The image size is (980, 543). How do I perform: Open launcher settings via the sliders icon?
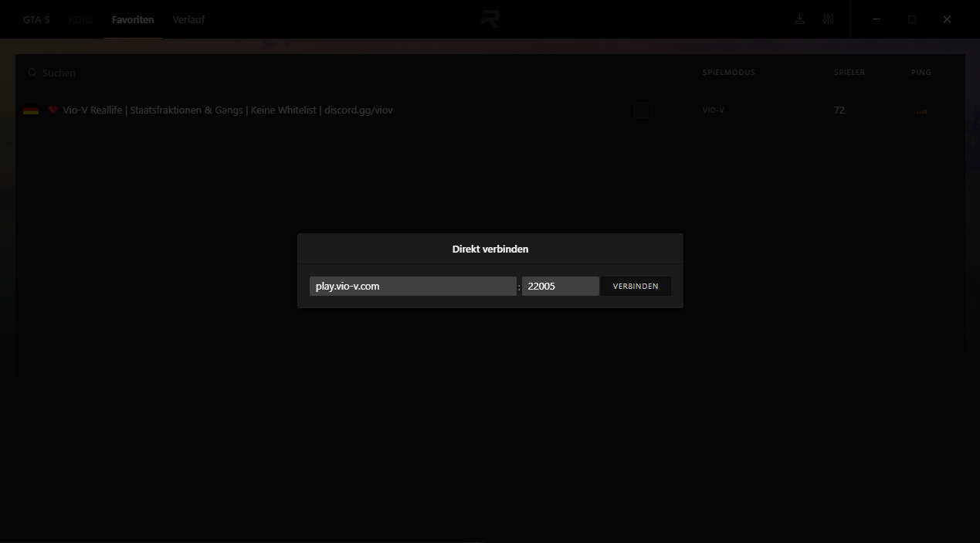(x=828, y=19)
